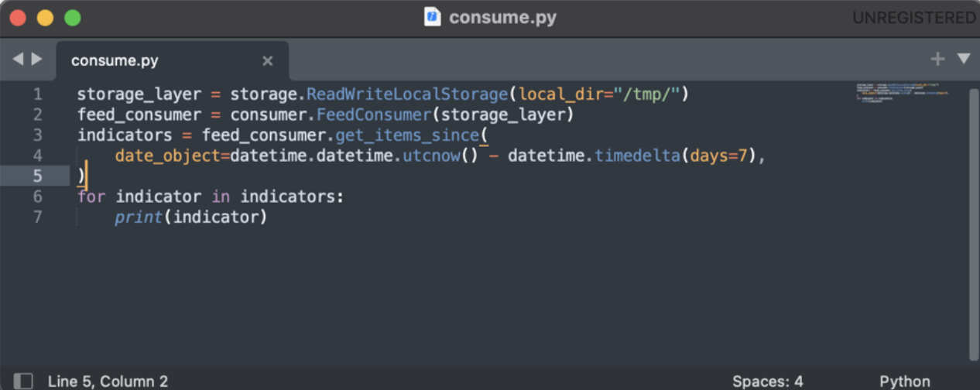Click the UNREGISTERED label in title bar
The image size is (980, 390).
(x=913, y=17)
